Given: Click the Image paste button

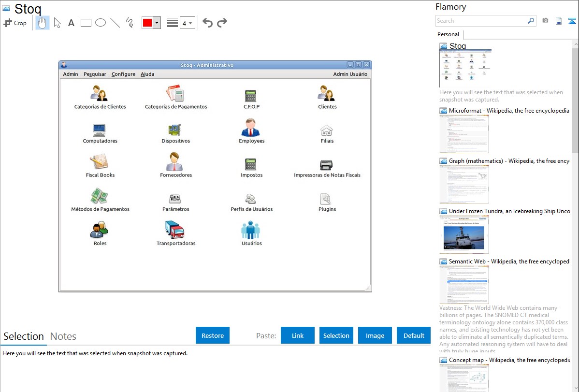Looking at the screenshot, I should (375, 335).
